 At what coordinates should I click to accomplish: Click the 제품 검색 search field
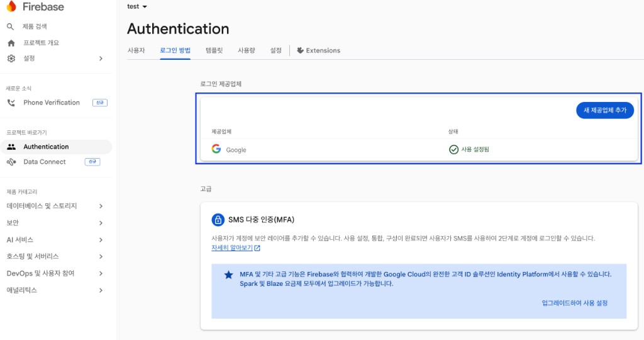pos(35,26)
